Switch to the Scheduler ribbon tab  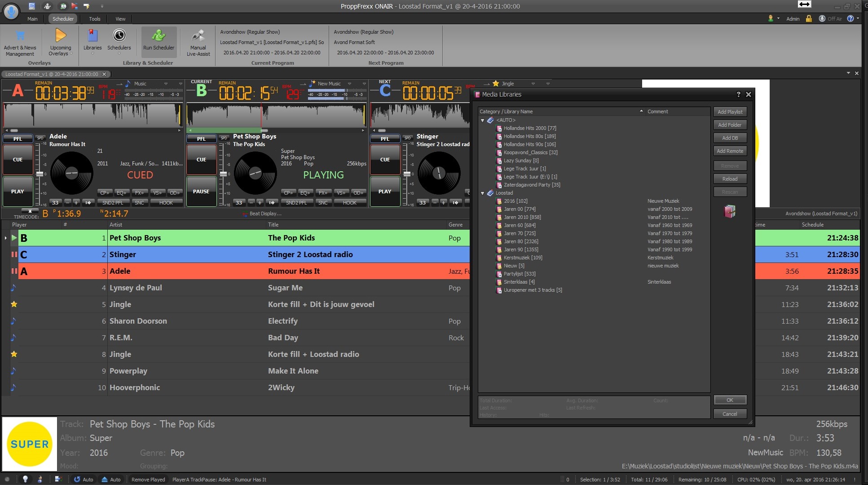(63, 19)
